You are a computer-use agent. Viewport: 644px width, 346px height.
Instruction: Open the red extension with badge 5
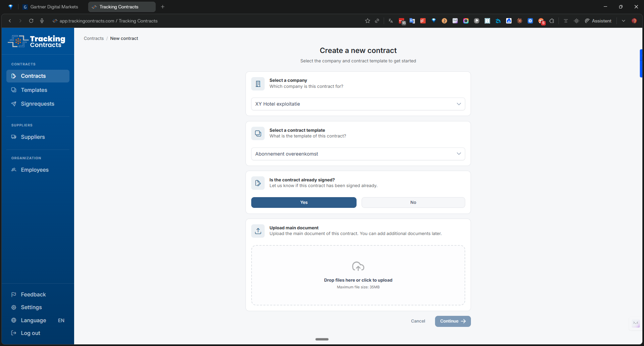[x=541, y=21]
